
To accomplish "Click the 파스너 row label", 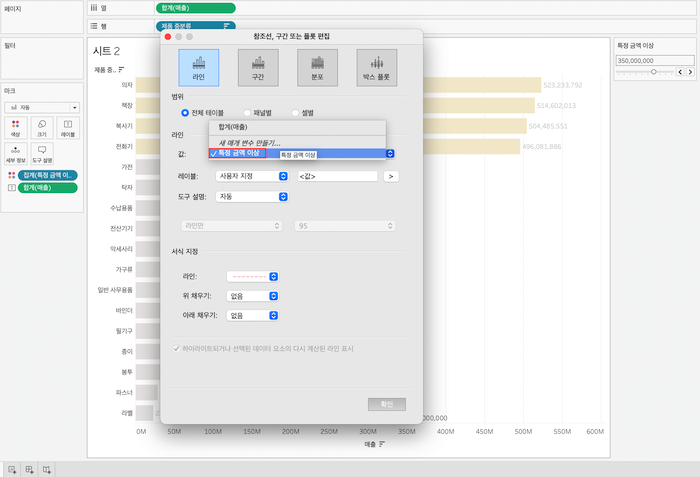I will [124, 393].
